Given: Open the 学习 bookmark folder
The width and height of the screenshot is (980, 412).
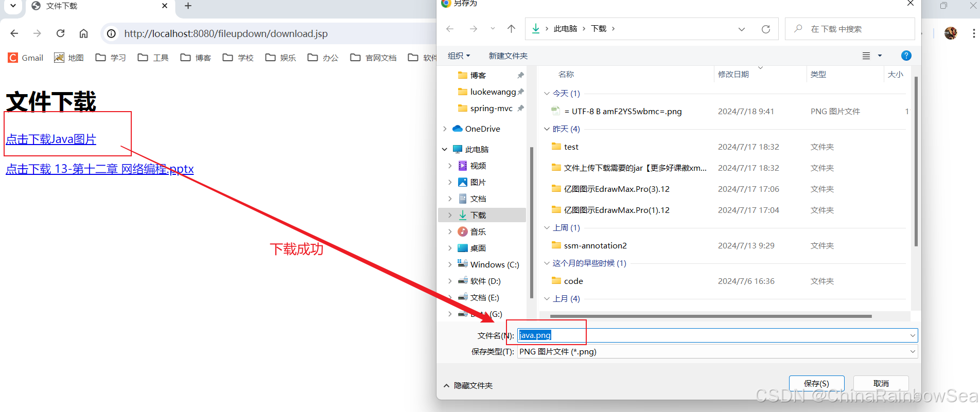Looking at the screenshot, I should pos(111,58).
